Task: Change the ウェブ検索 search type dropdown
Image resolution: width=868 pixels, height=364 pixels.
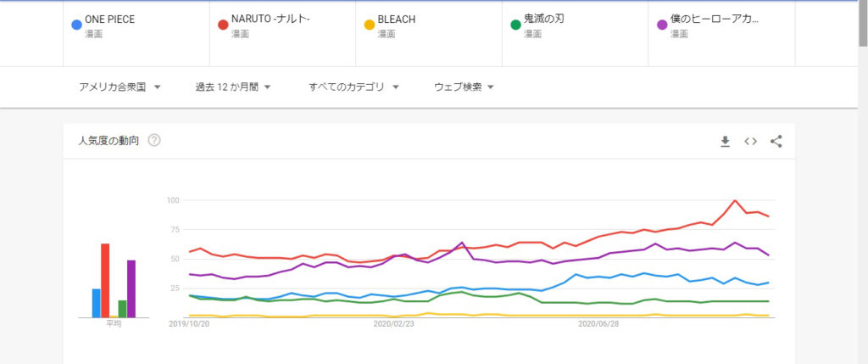Action: coord(464,87)
